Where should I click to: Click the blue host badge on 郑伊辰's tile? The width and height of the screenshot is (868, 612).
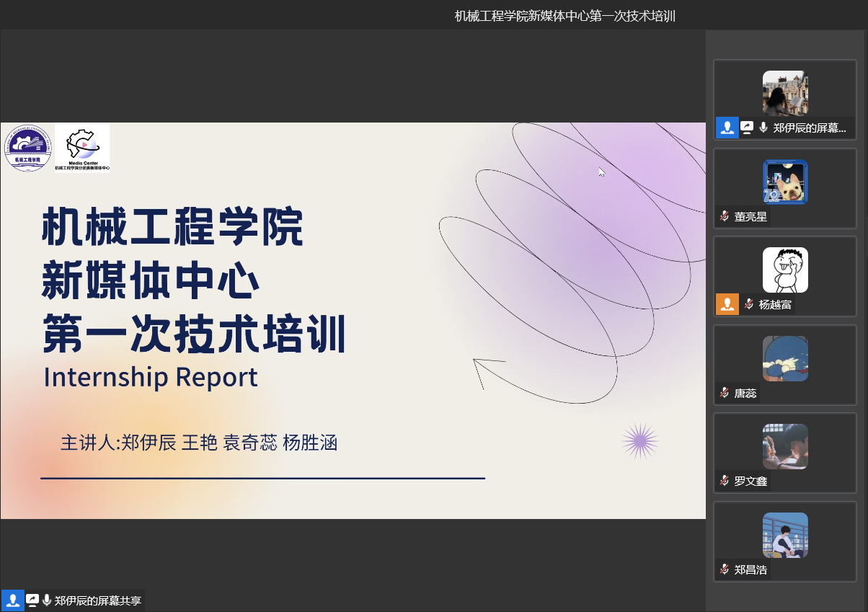(x=727, y=128)
